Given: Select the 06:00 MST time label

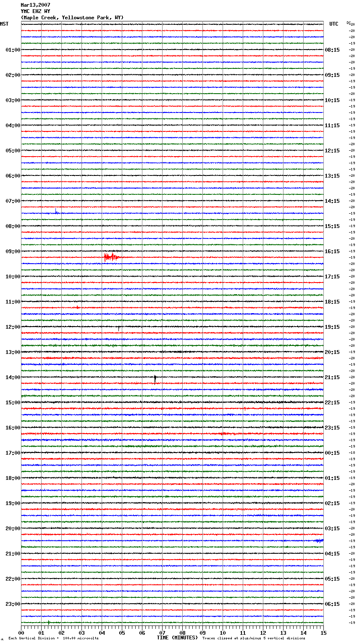Looking at the screenshot, I should (13, 176).
